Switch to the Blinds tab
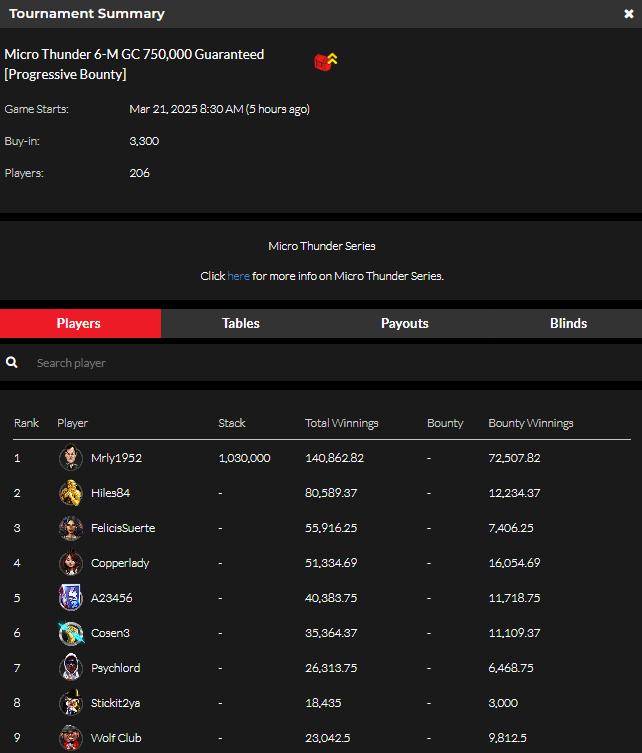Screen dimensions: 642x753 point(569,323)
